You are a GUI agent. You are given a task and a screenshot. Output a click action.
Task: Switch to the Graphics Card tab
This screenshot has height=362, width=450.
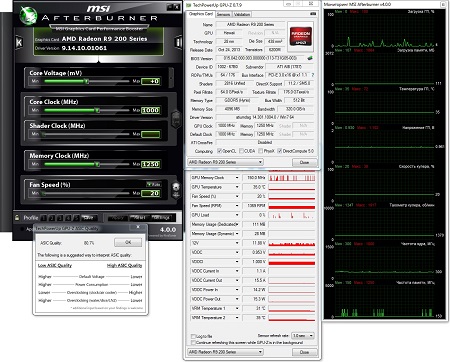click(201, 14)
